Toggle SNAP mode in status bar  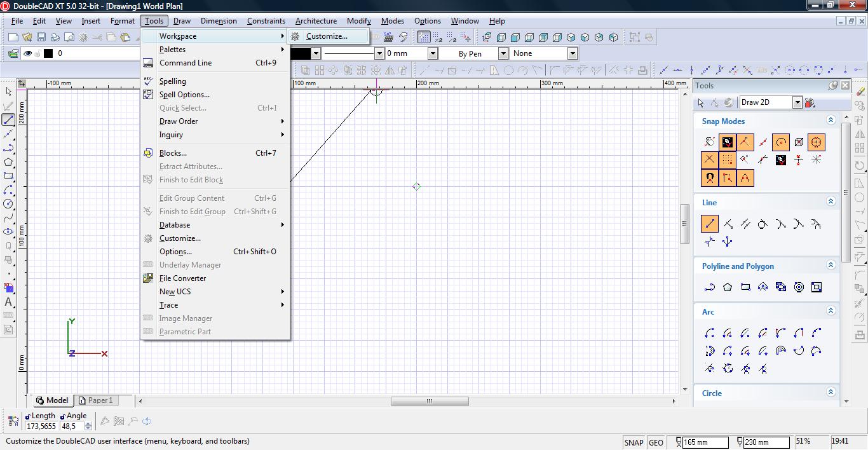click(x=634, y=442)
